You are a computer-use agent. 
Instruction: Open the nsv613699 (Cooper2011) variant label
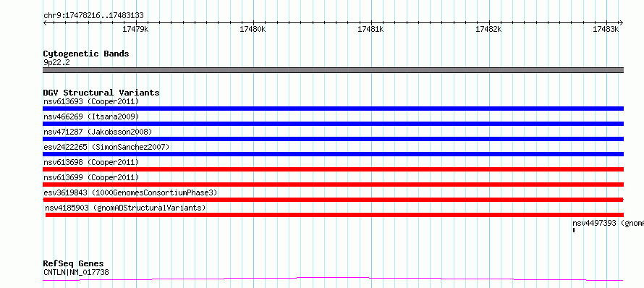point(91,177)
